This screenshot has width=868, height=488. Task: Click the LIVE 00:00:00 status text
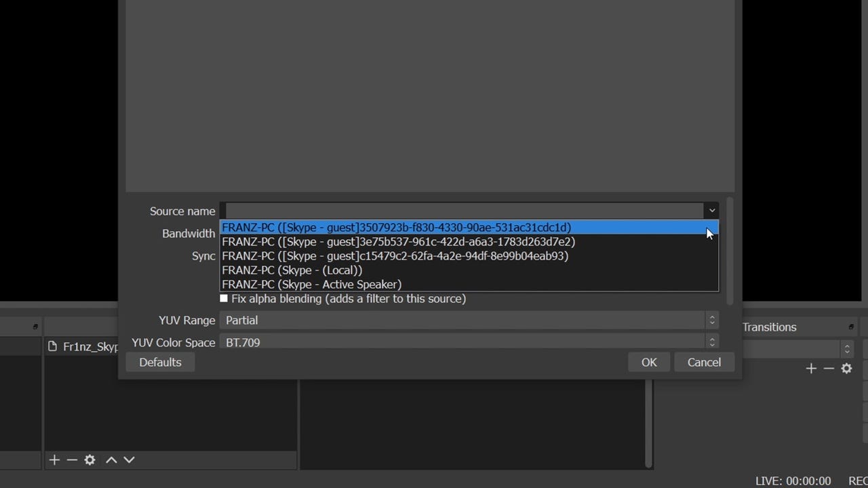793,481
